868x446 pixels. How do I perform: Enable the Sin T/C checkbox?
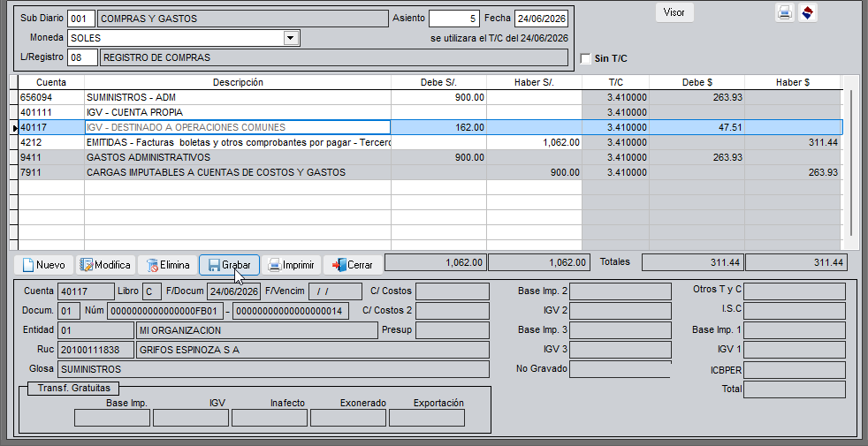586,58
